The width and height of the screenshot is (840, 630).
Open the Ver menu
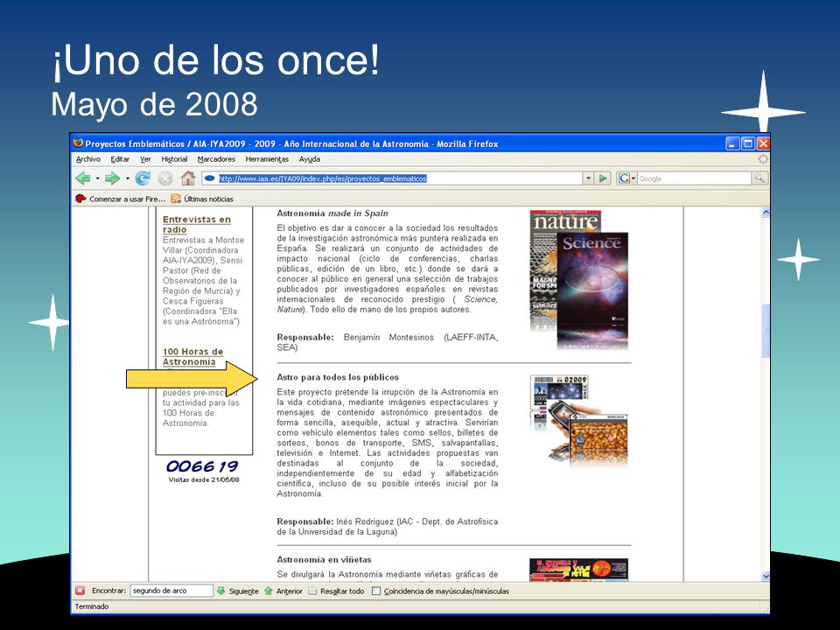145,159
